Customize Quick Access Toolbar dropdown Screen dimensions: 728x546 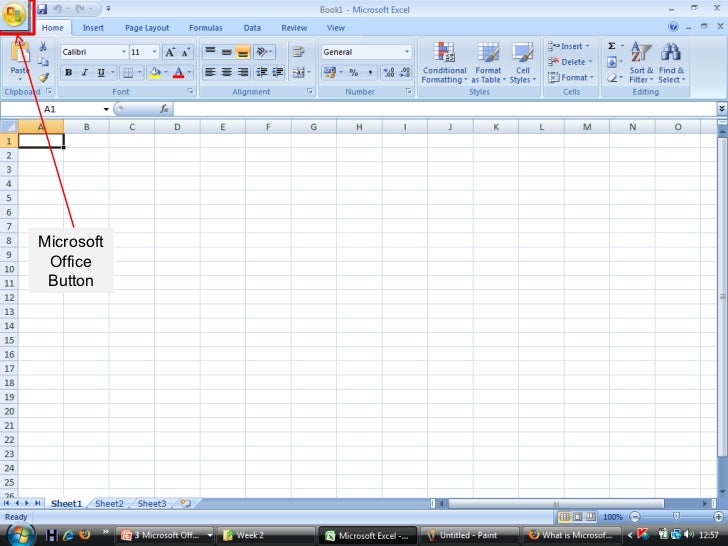tap(109, 9)
